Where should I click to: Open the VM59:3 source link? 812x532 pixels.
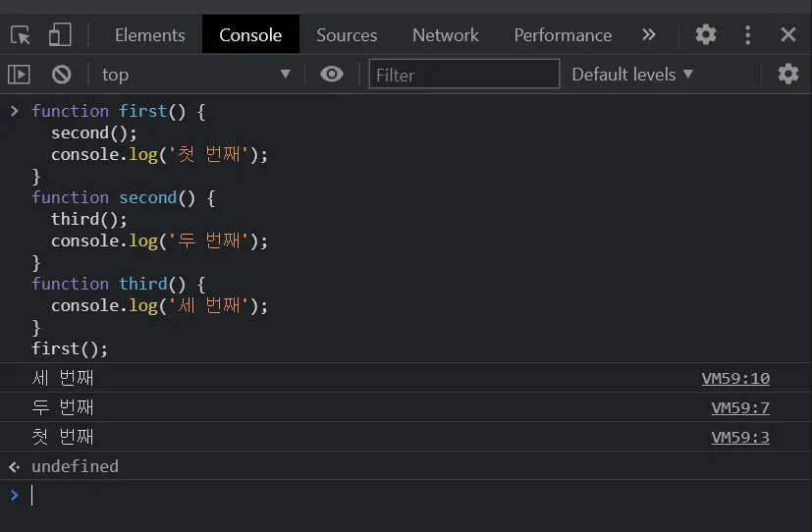click(x=740, y=438)
